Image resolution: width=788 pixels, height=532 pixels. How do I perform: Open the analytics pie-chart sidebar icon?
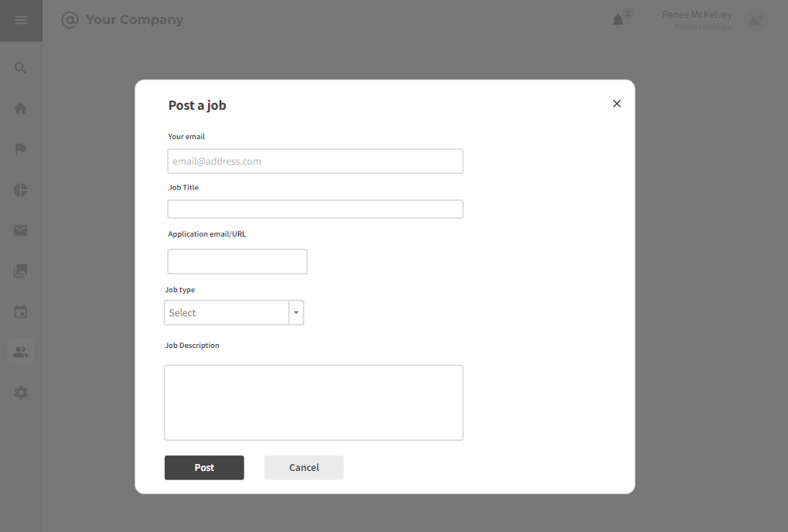point(20,189)
